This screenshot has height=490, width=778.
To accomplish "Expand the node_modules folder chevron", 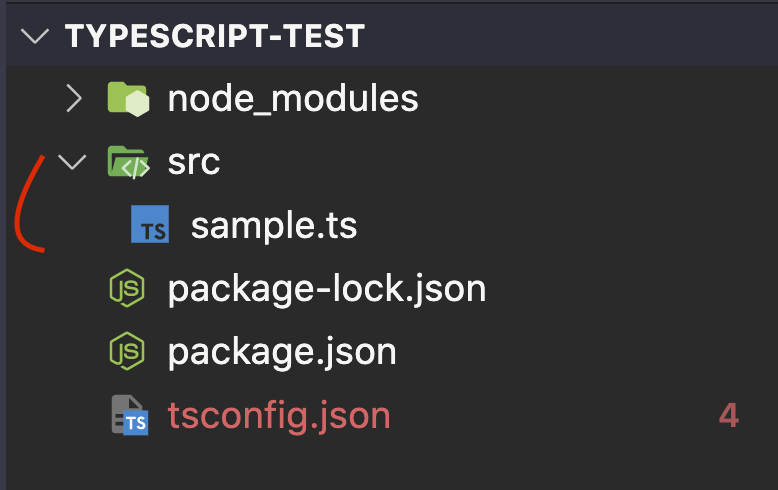I will point(74,99).
